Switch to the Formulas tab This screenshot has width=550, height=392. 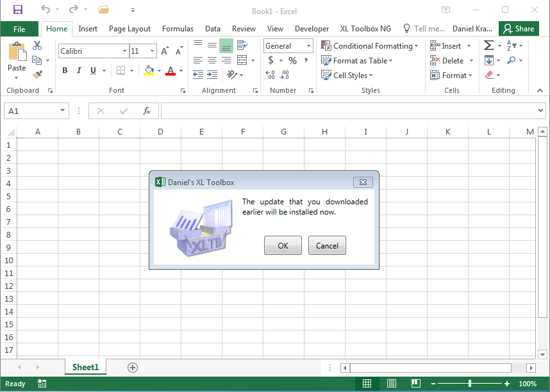(178, 29)
